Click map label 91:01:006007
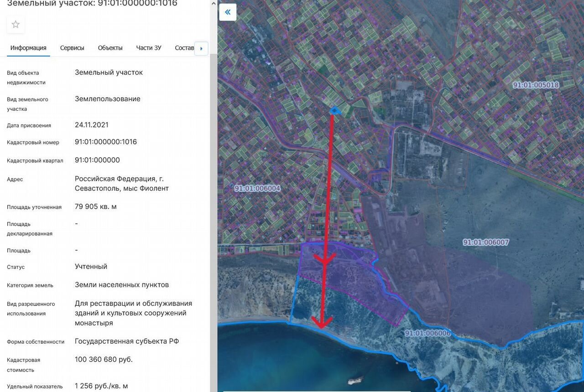584x392 pixels. point(485,242)
